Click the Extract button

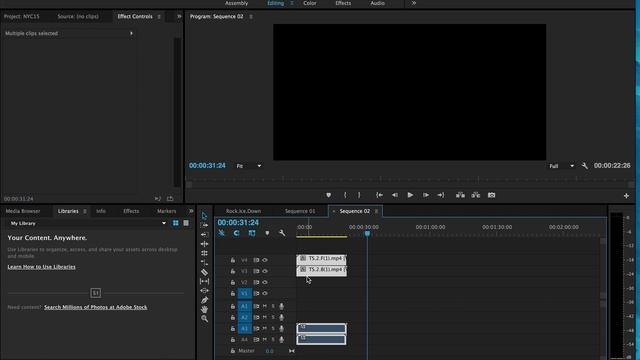(x=476, y=195)
